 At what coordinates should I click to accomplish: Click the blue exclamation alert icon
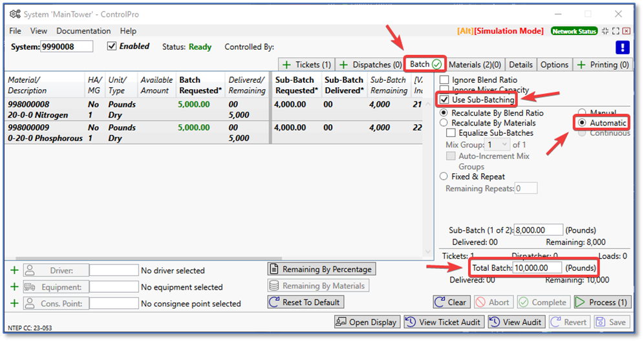click(622, 47)
